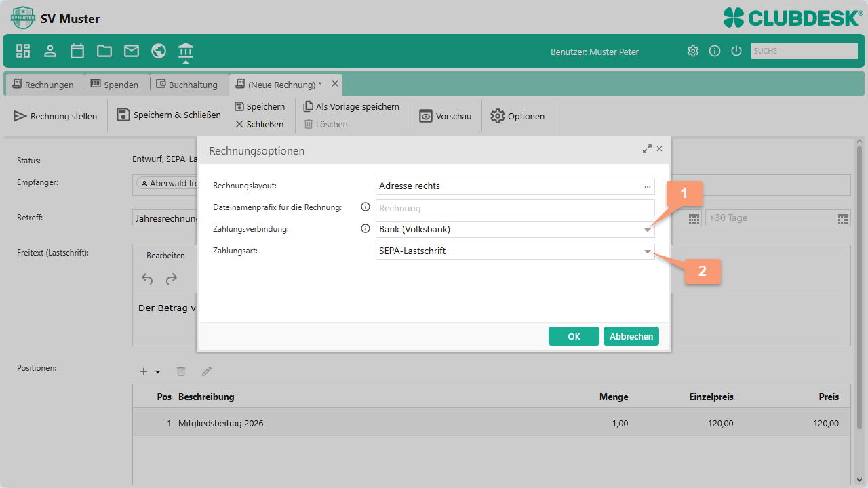The height and width of the screenshot is (488, 868).
Task: Open the contacts person icon
Action: [x=50, y=51]
